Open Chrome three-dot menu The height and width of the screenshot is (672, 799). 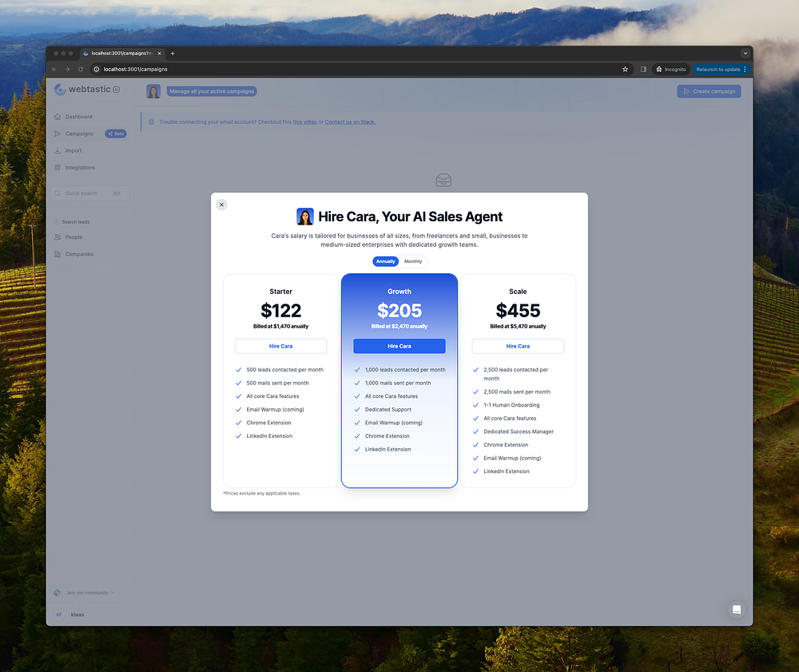pos(745,70)
